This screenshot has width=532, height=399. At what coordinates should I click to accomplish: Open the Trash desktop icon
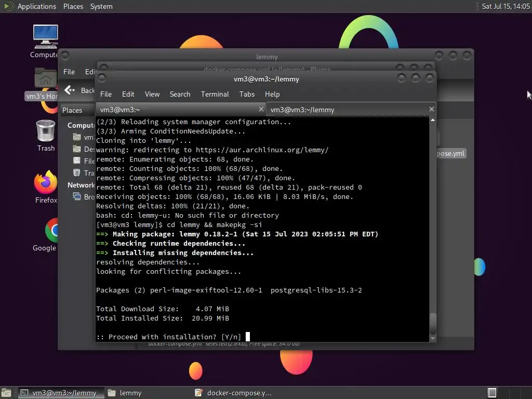point(46,130)
